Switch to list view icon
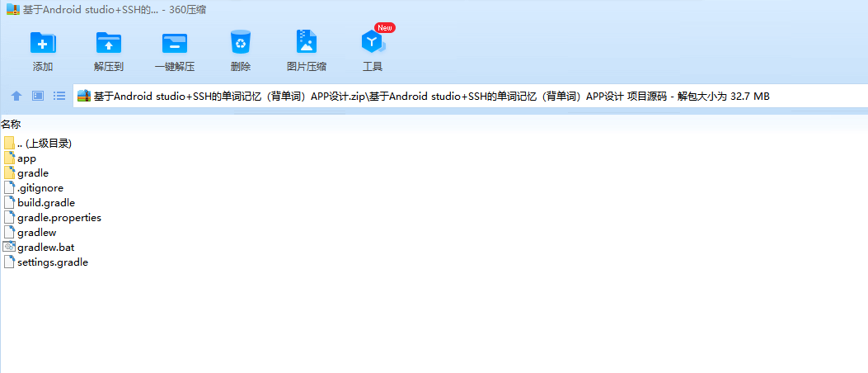The width and height of the screenshot is (868, 373). click(x=59, y=96)
